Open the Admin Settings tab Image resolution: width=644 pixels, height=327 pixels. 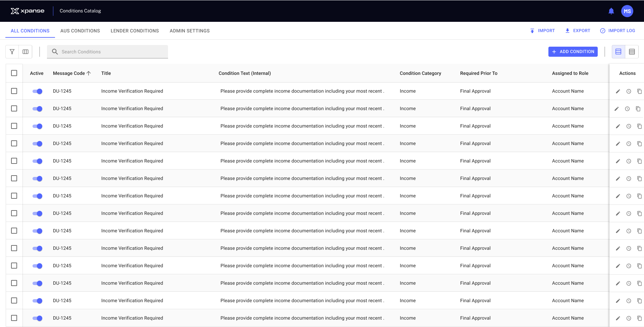(x=190, y=31)
